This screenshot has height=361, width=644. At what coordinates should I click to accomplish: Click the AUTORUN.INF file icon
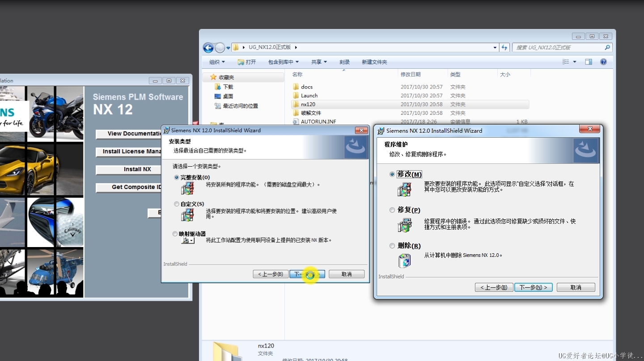pos(296,122)
